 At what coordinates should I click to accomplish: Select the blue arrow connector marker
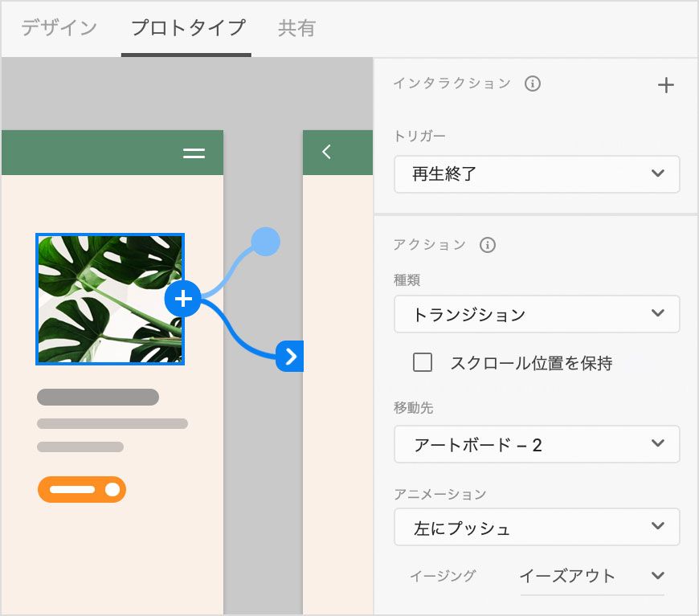tap(289, 357)
